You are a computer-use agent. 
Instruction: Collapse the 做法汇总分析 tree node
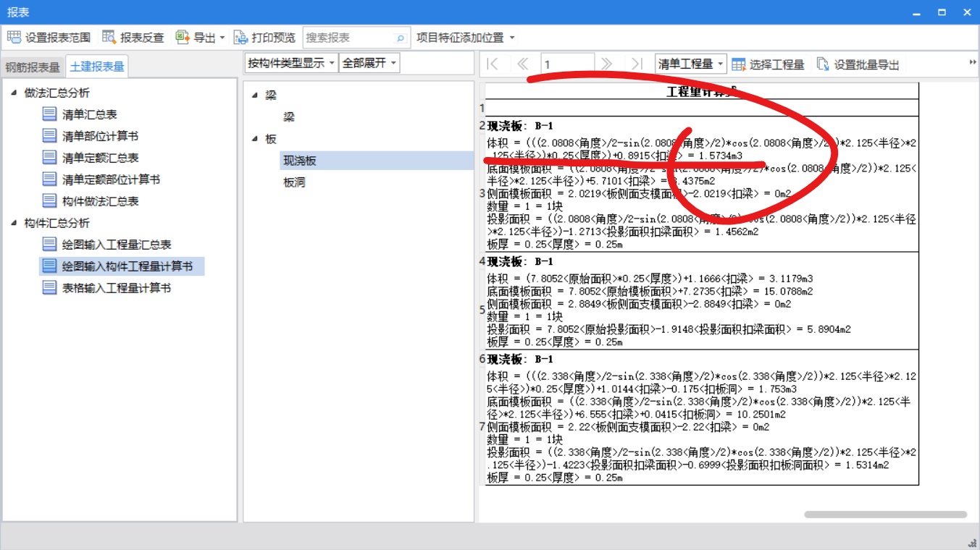tap(14, 93)
